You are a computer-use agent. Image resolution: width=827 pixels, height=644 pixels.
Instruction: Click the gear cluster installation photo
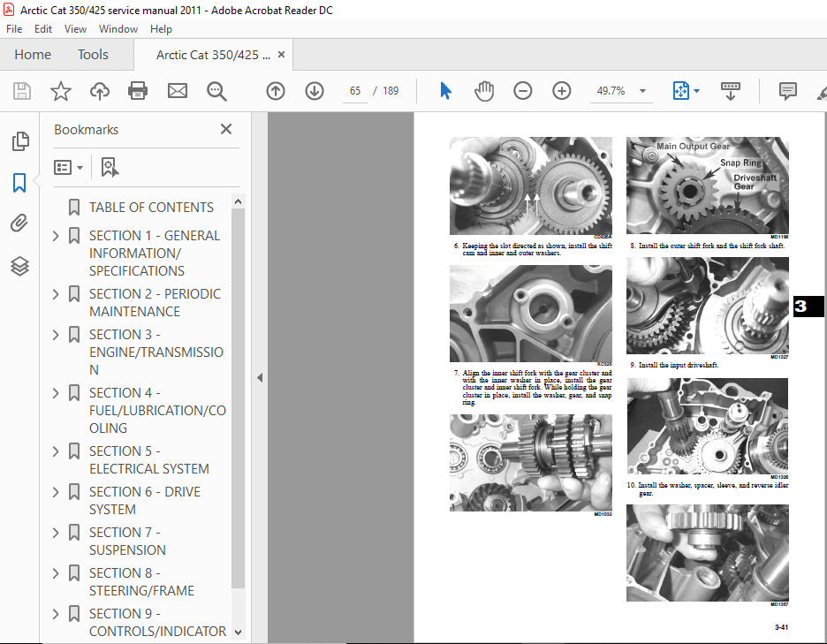click(531, 463)
